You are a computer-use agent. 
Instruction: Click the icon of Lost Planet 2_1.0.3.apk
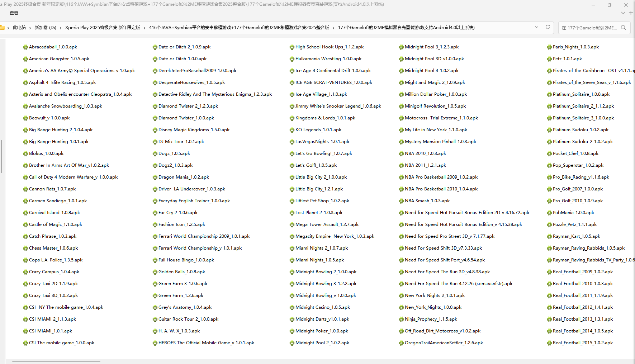click(292, 213)
